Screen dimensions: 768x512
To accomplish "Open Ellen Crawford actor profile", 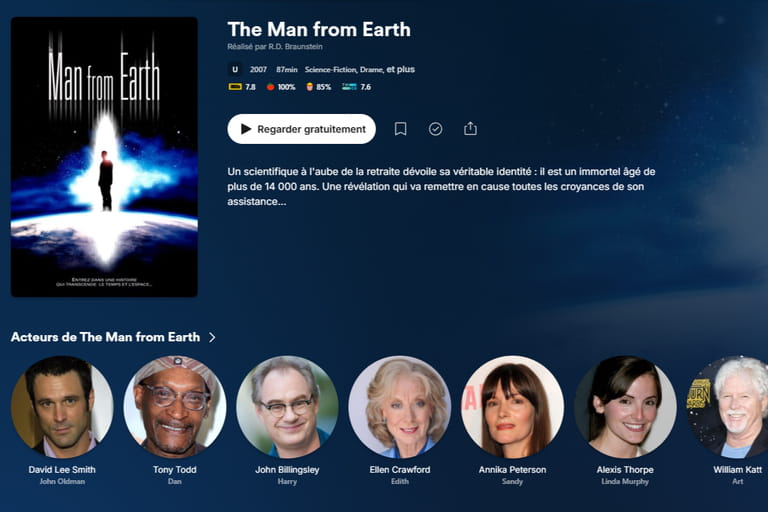I will [x=400, y=407].
